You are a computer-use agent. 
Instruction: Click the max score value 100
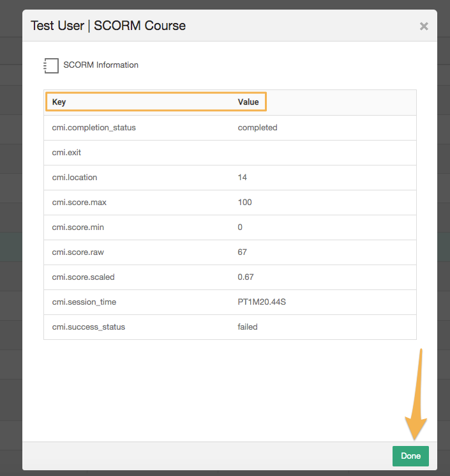244,202
